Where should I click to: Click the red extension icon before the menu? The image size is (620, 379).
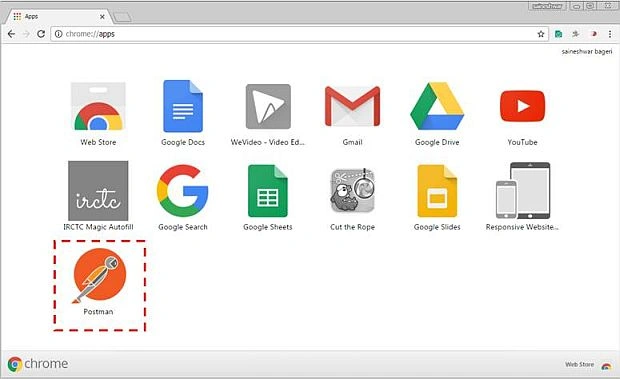pos(593,34)
